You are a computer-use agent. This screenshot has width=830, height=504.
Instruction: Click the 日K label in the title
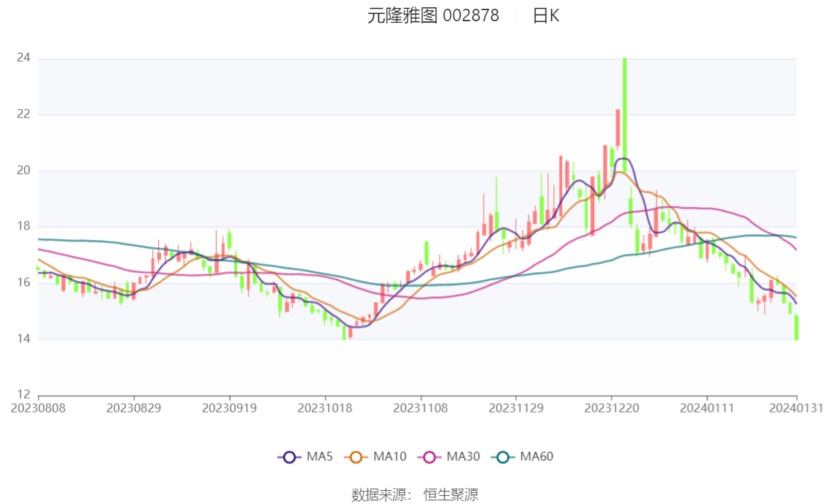546,15
